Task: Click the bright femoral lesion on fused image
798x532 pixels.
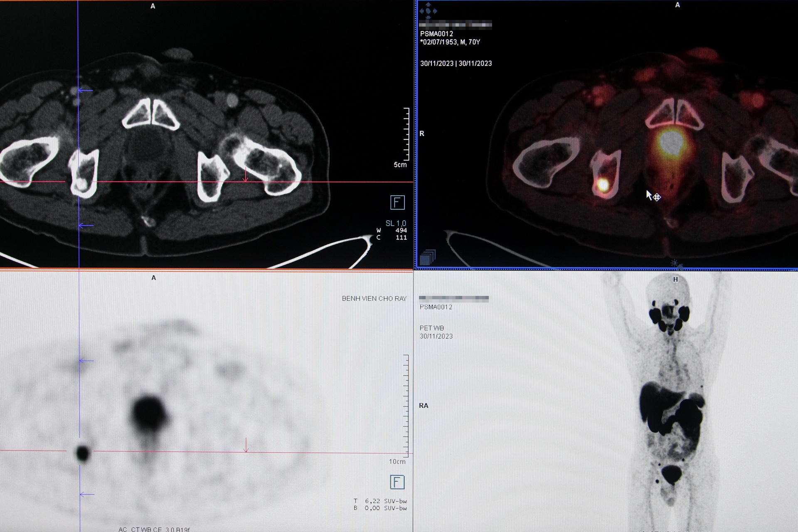Action: [x=603, y=185]
